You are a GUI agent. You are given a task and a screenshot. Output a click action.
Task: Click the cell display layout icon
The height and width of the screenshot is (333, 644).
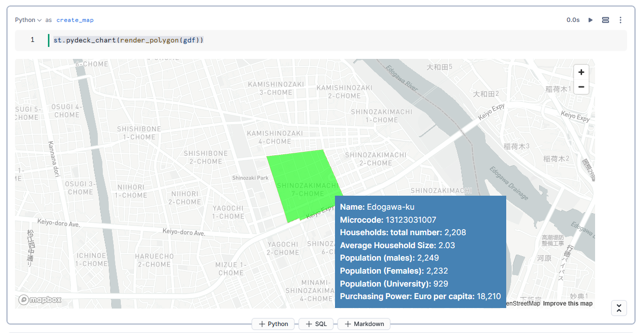(606, 20)
